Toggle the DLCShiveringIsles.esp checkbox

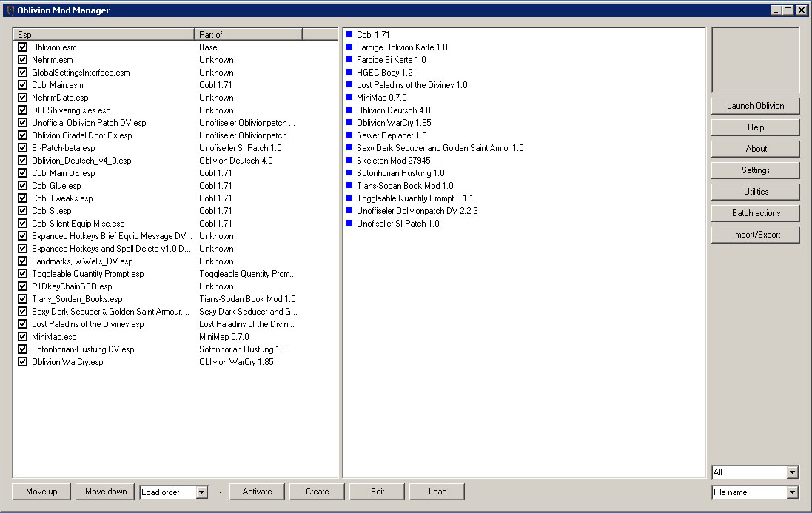(22, 110)
